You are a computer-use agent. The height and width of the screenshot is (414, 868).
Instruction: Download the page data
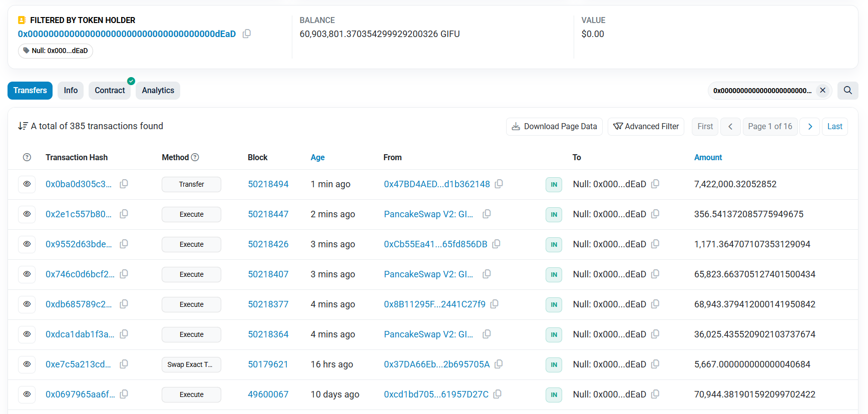coord(554,127)
